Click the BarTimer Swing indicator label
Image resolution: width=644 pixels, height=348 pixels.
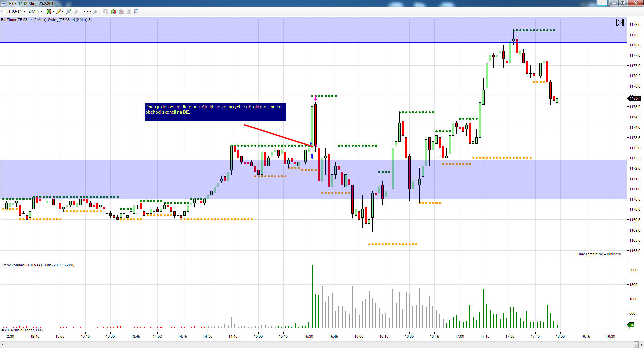point(46,20)
